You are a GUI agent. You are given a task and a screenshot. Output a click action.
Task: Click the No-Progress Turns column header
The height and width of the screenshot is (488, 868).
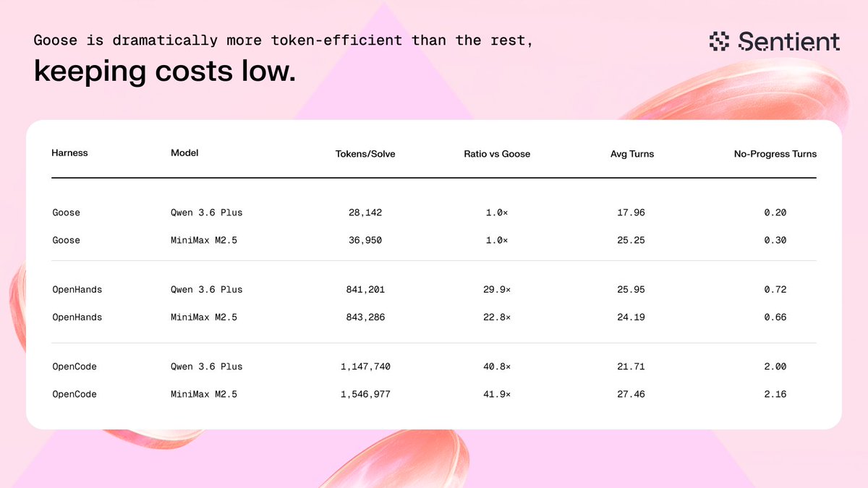(775, 154)
